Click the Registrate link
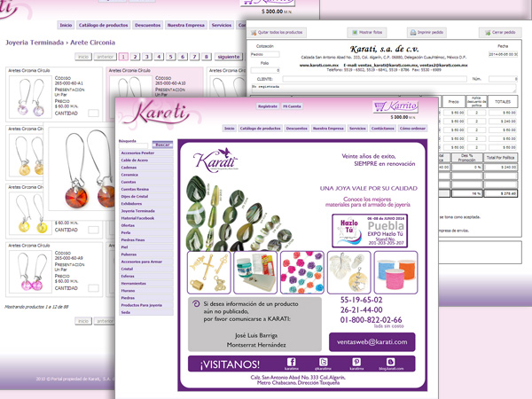The height and width of the screenshot is (399, 532). pos(267,106)
